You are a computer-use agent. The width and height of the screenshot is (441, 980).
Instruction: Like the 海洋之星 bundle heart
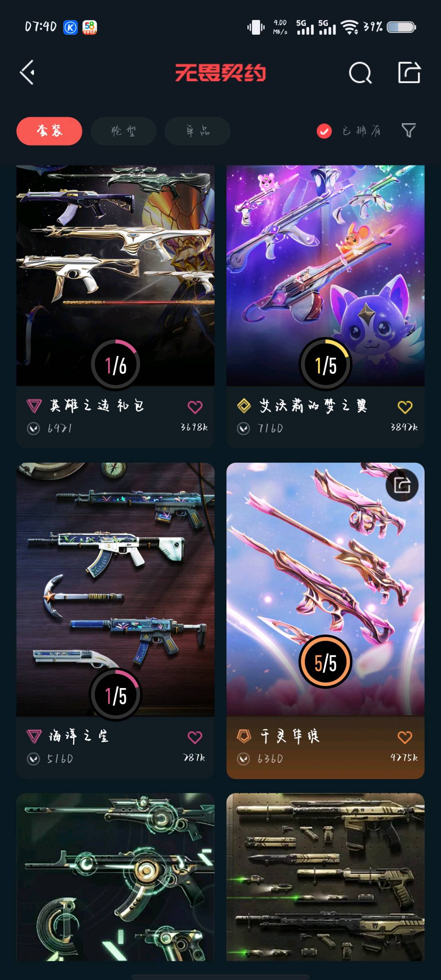[195, 737]
